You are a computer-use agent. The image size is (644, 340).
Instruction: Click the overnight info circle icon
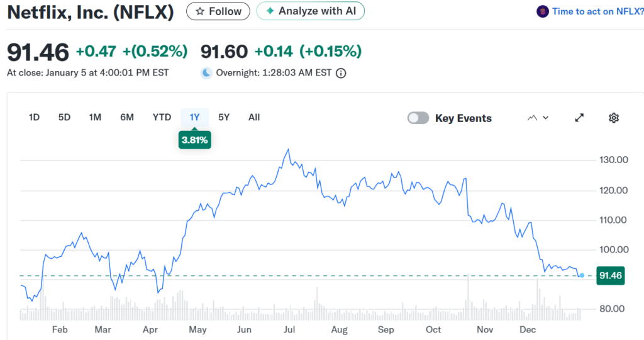(x=341, y=73)
